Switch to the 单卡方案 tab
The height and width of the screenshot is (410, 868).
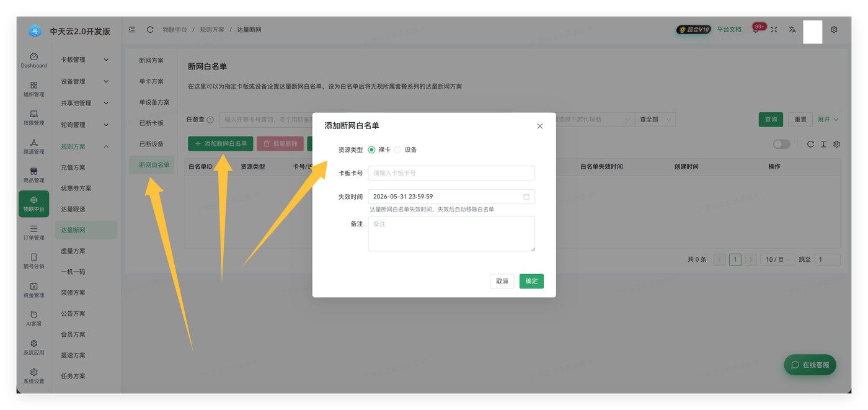point(151,81)
